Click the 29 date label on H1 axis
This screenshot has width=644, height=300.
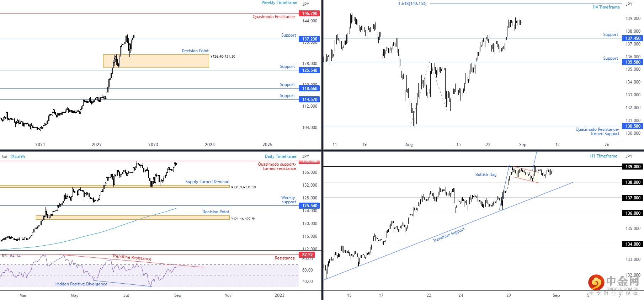point(509,295)
